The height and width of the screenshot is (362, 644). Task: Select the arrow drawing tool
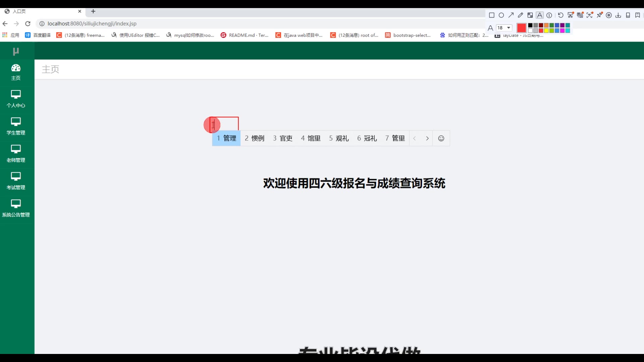pos(511,15)
